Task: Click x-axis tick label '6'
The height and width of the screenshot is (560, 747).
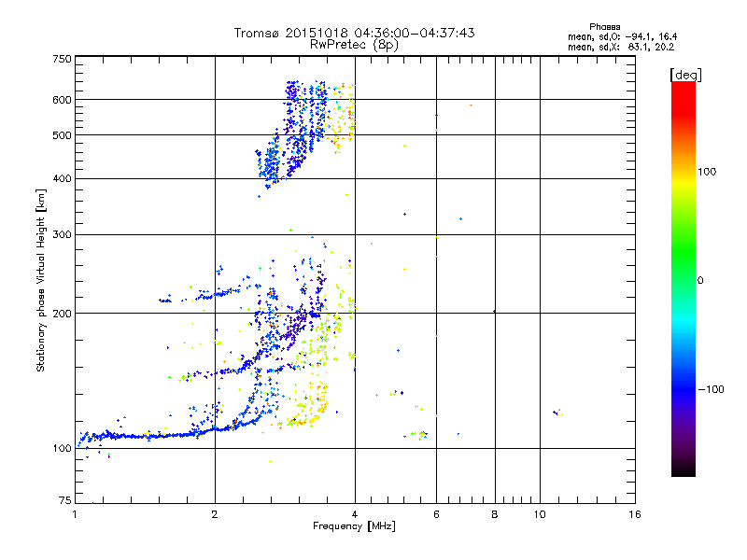Action: click(436, 514)
